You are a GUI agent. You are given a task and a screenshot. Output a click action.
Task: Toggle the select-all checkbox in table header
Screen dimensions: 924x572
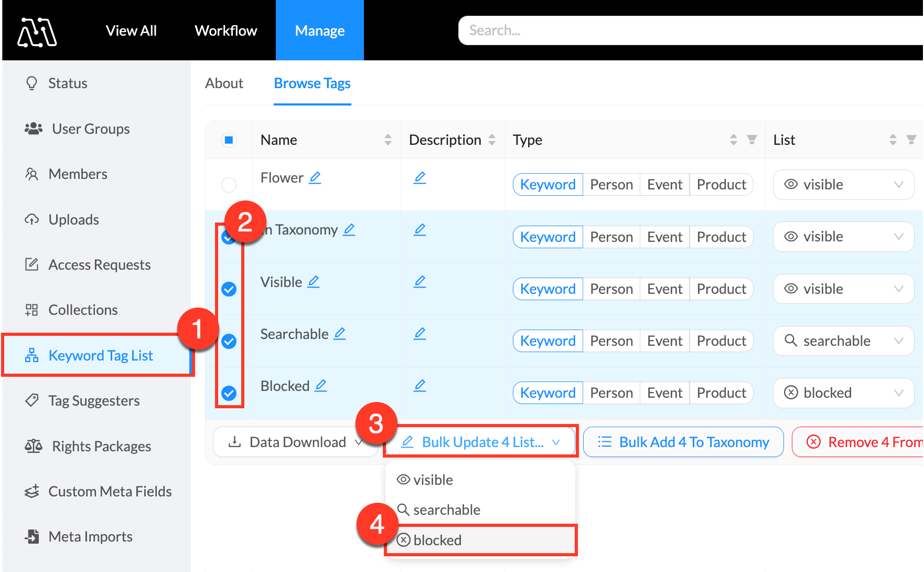tap(229, 140)
